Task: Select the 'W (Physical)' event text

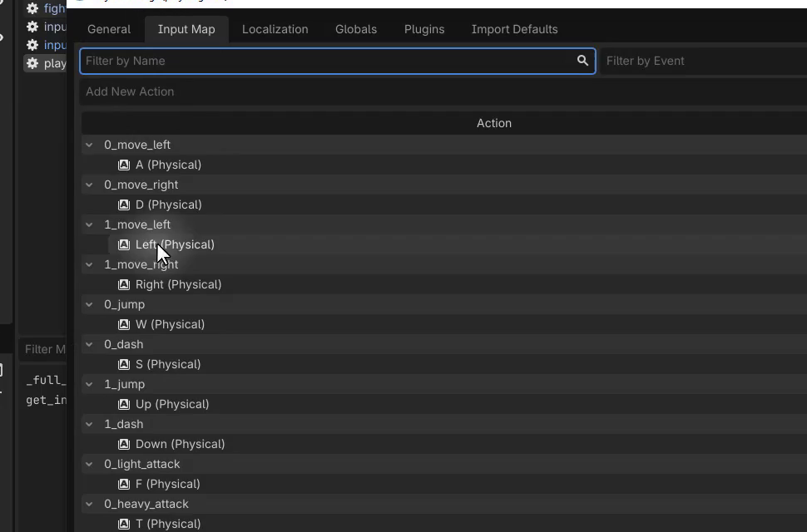Action: [170, 325]
